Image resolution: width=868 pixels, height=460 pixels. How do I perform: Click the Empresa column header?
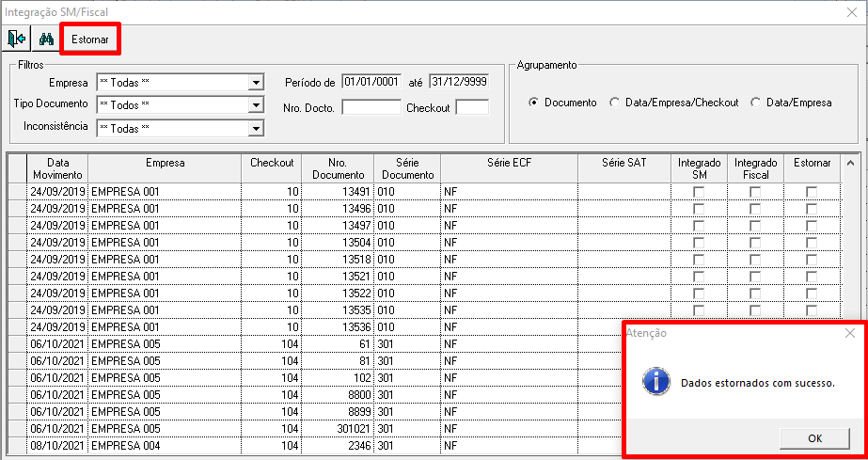165,168
